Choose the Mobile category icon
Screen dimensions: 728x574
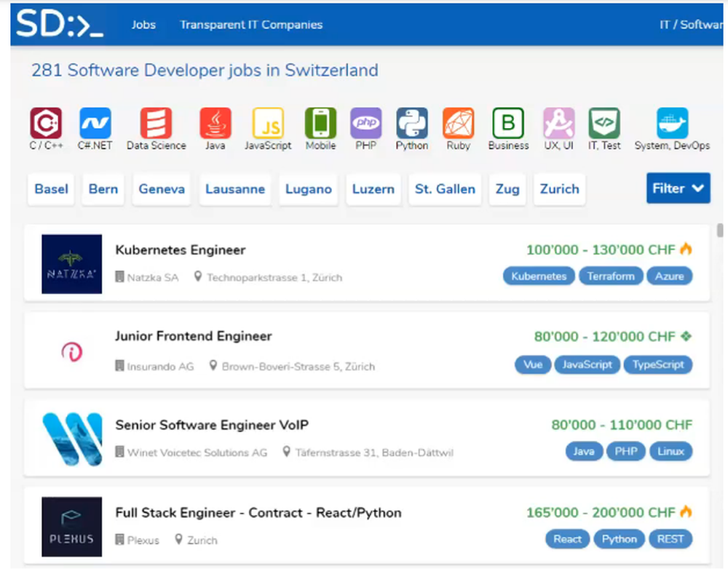click(x=320, y=123)
